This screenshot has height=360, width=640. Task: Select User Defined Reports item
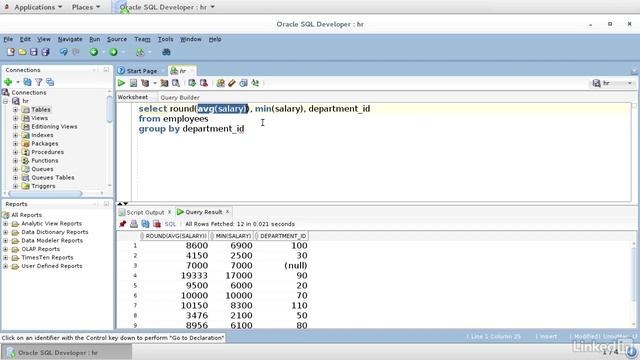(52, 266)
